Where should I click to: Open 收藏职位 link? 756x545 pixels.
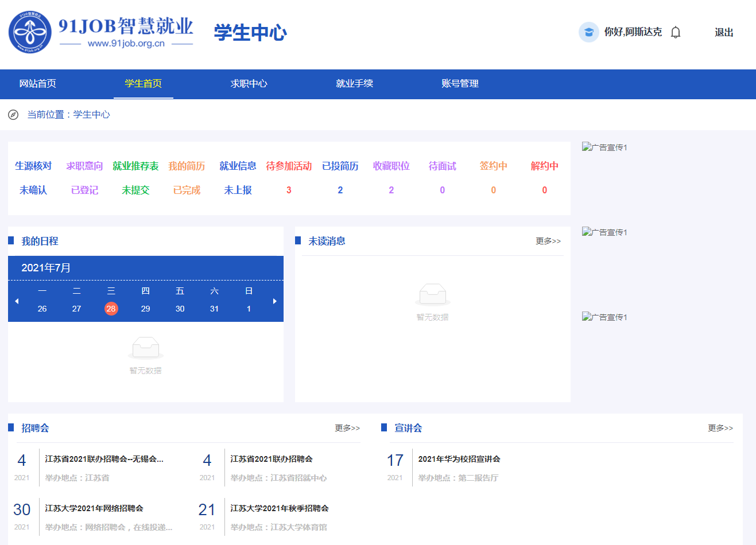point(391,166)
